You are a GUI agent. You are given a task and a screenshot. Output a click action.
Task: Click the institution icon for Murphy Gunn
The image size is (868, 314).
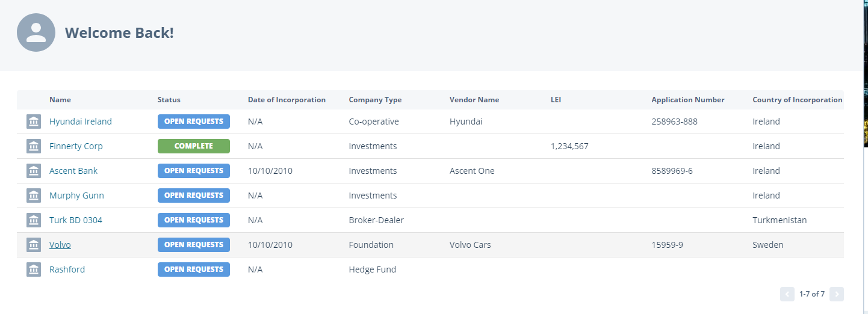34,195
